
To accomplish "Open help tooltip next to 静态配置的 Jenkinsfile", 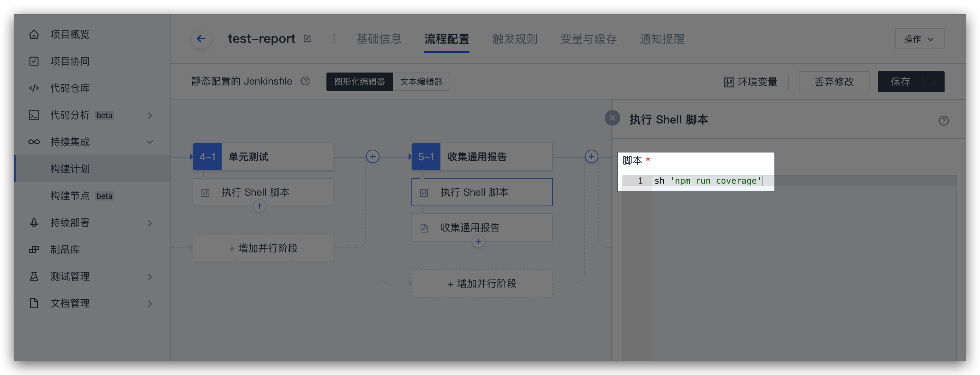I will pyautogui.click(x=305, y=81).
